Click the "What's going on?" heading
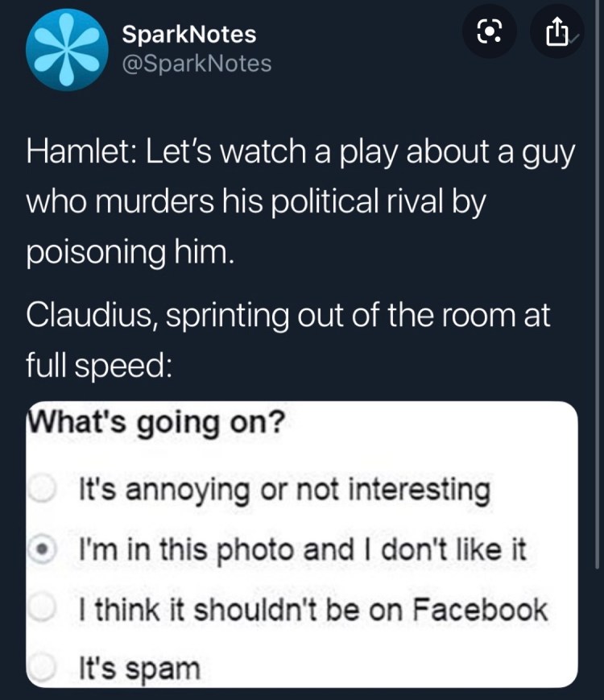Screen dimensions: 604x700 (x=155, y=422)
